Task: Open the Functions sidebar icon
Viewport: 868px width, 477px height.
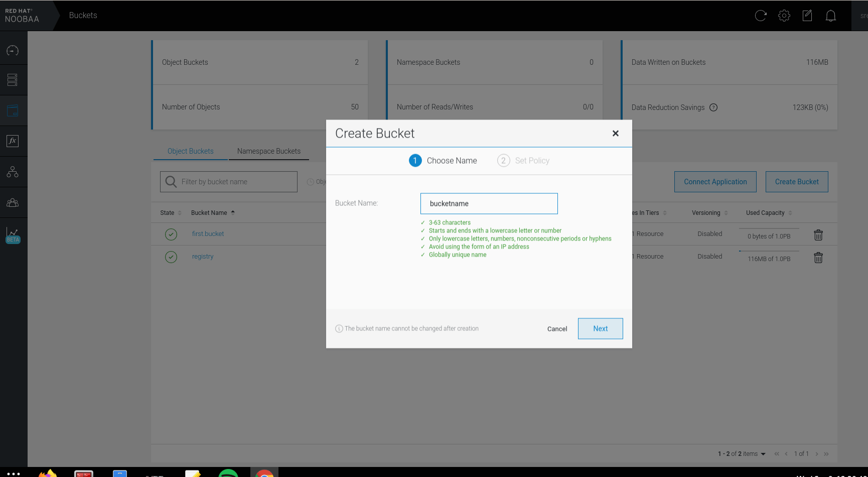Action: [13, 141]
